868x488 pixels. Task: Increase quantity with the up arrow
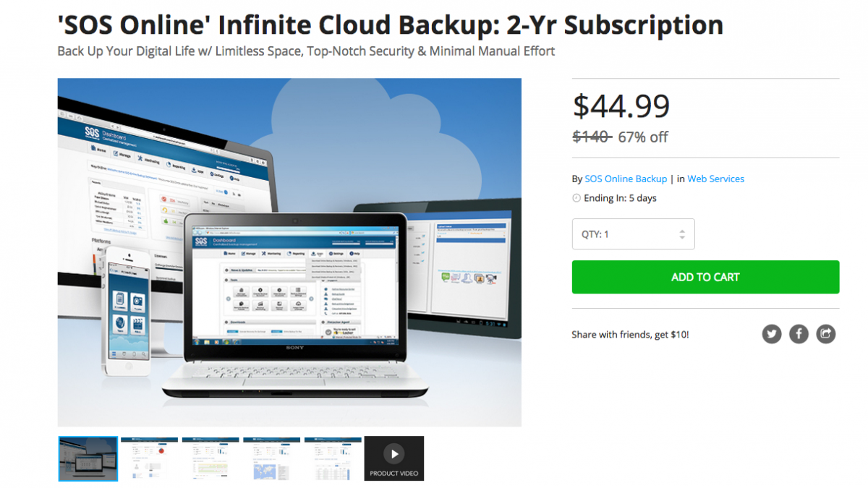(x=682, y=231)
